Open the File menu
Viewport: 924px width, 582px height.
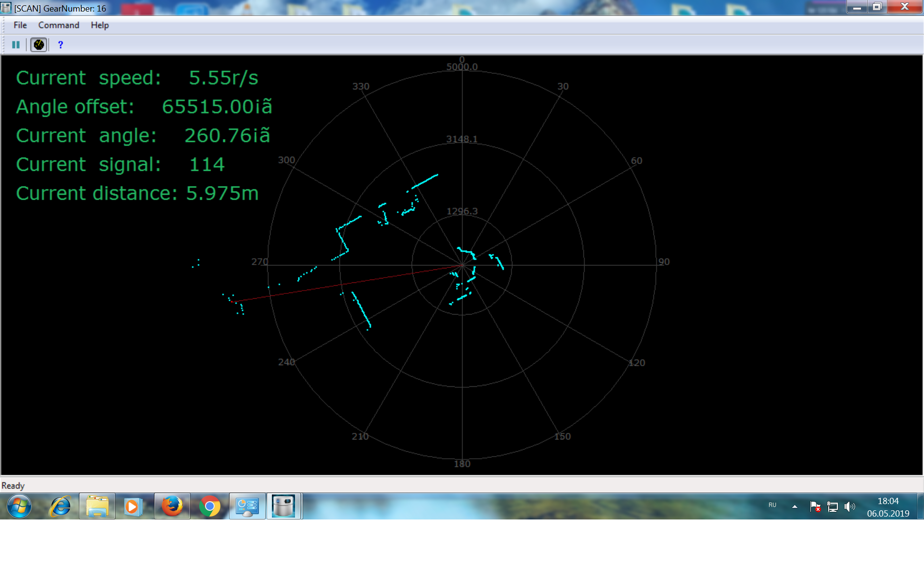(x=20, y=25)
